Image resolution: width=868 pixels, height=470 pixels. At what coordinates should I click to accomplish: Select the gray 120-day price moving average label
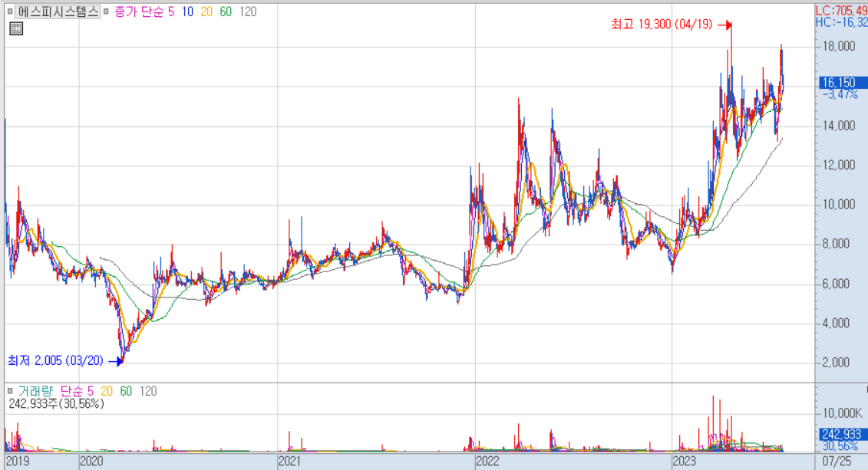tap(248, 12)
